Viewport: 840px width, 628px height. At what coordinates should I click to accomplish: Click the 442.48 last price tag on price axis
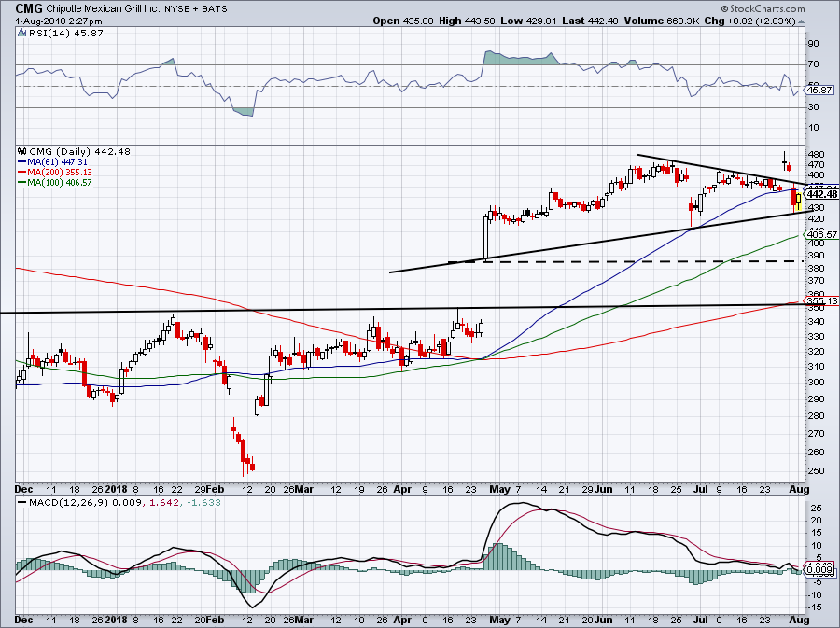tap(821, 194)
